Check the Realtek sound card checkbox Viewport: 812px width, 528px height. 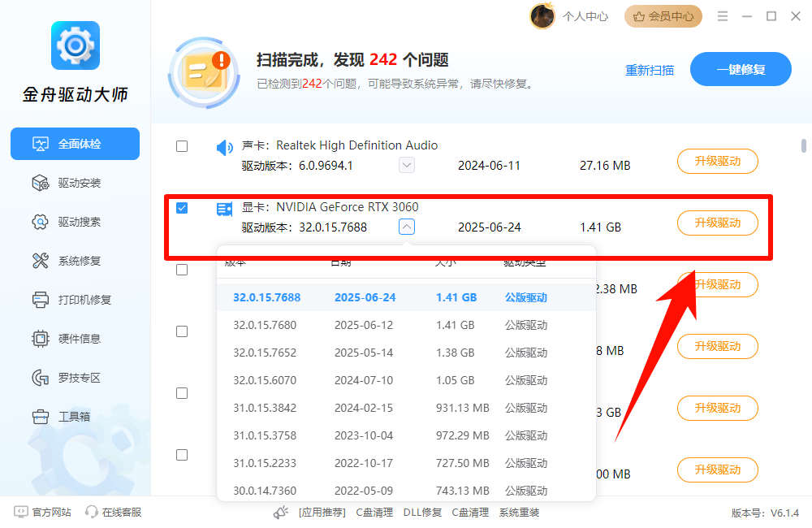tap(182, 146)
